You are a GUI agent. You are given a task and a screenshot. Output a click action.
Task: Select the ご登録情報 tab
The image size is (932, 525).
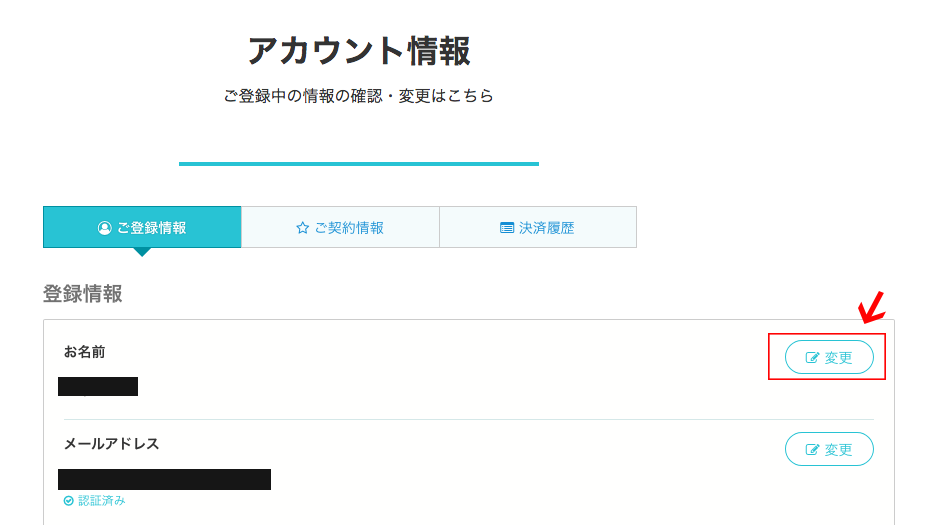pyautogui.click(x=142, y=227)
